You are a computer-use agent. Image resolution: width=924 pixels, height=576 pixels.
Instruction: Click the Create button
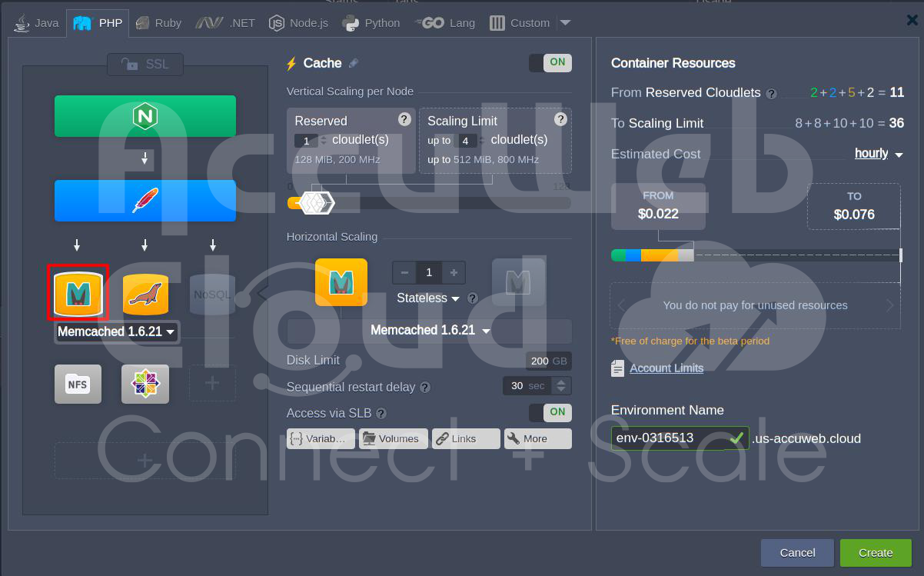click(x=875, y=552)
